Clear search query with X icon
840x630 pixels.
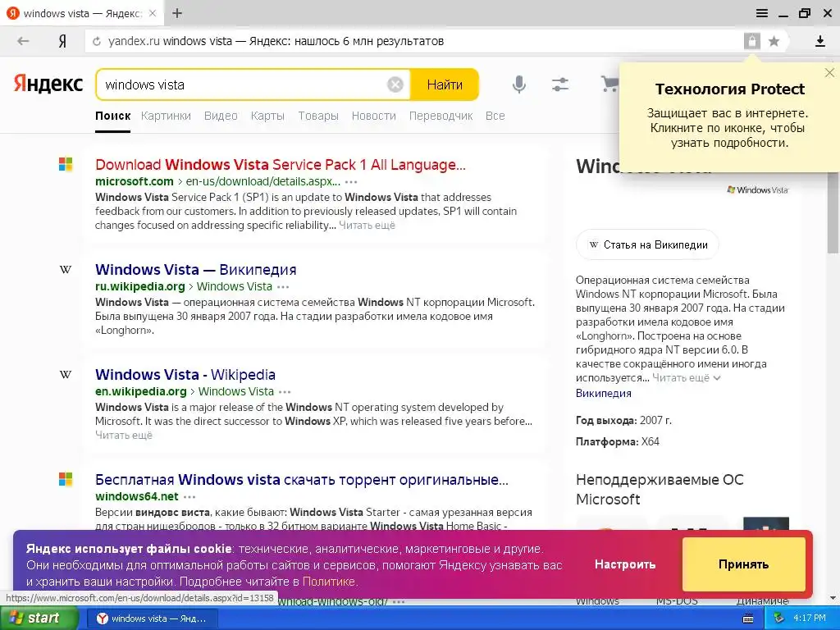[395, 84]
